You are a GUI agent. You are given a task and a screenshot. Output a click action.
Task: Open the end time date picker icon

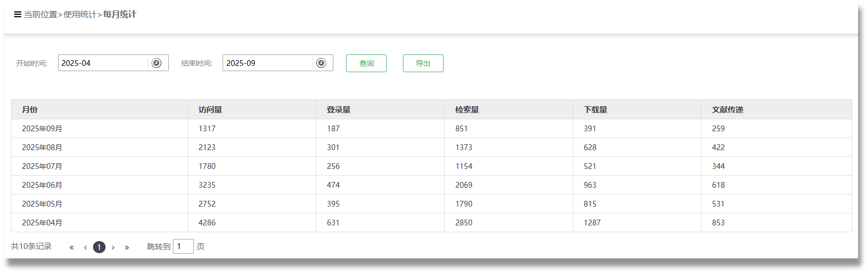click(x=321, y=63)
